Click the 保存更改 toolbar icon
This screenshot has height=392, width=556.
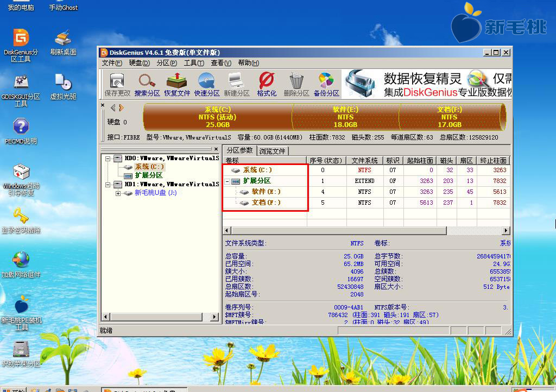[117, 85]
